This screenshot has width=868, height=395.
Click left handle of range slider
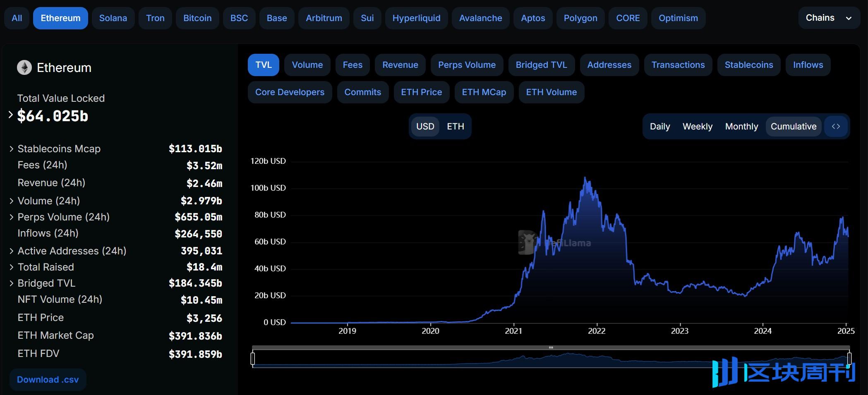253,358
